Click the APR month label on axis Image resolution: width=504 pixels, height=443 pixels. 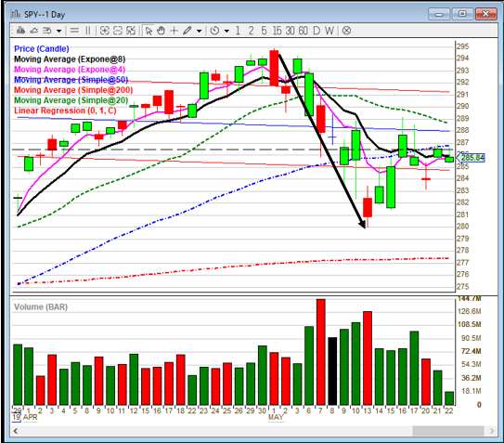pyautogui.click(x=31, y=417)
